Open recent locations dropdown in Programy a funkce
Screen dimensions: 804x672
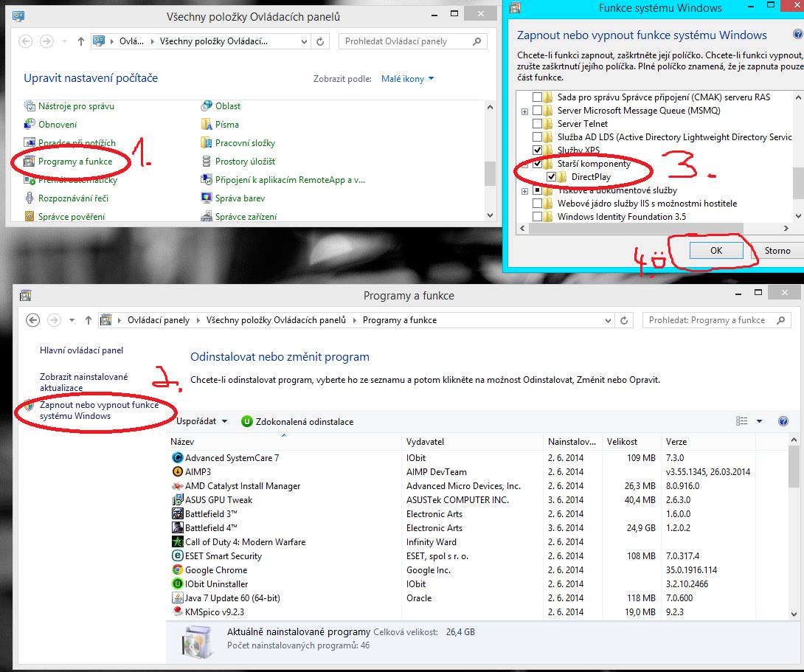click(72, 320)
